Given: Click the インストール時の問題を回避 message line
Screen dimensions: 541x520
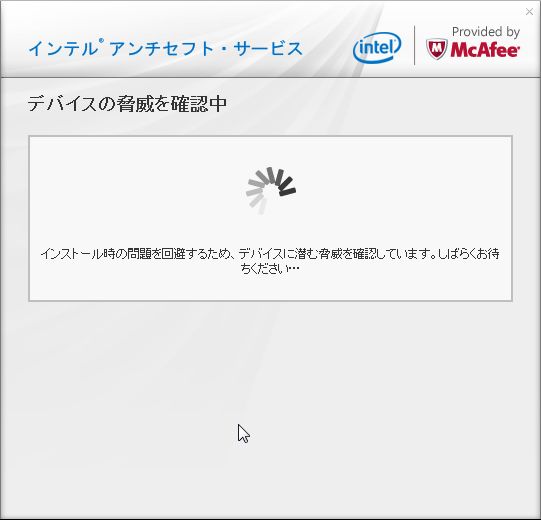Looking at the screenshot, I should click(x=270, y=254).
